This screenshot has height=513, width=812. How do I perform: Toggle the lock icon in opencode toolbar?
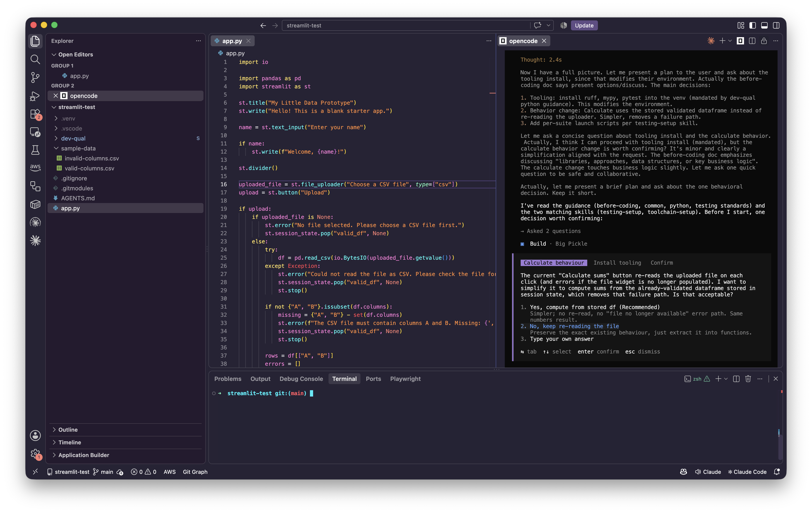pos(764,41)
